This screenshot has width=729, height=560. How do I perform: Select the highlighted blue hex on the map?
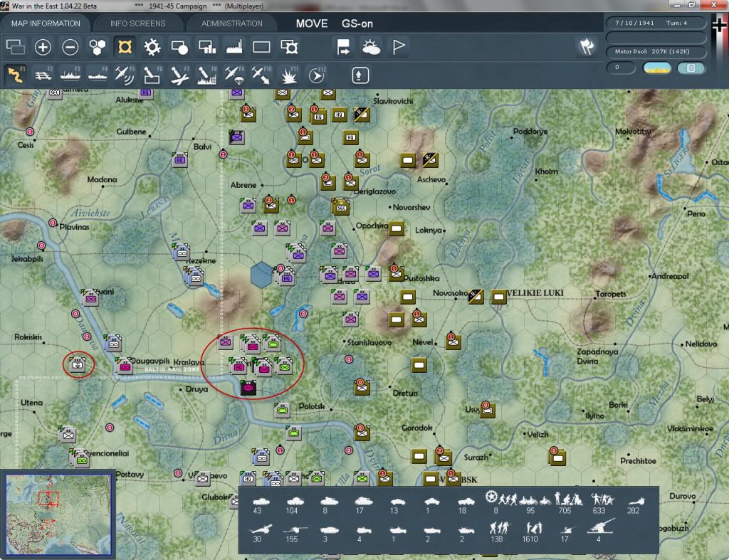coord(261,275)
